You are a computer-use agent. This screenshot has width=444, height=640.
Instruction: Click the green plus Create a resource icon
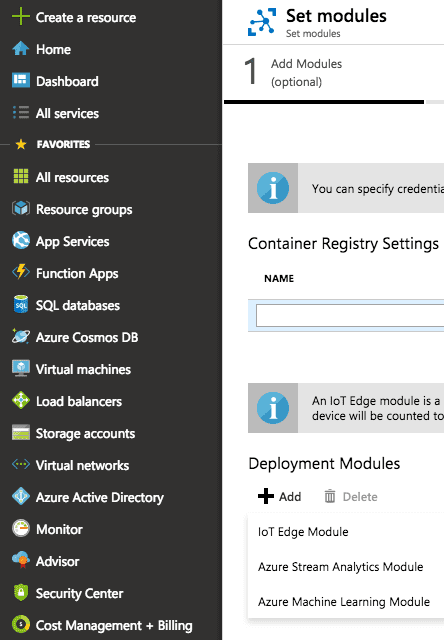[x=20, y=17]
